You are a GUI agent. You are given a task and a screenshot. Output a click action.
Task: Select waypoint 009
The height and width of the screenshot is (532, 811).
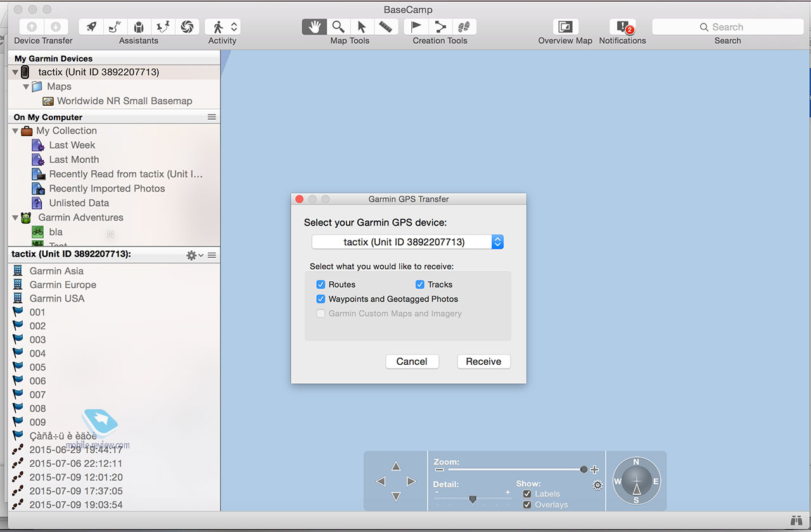point(37,422)
